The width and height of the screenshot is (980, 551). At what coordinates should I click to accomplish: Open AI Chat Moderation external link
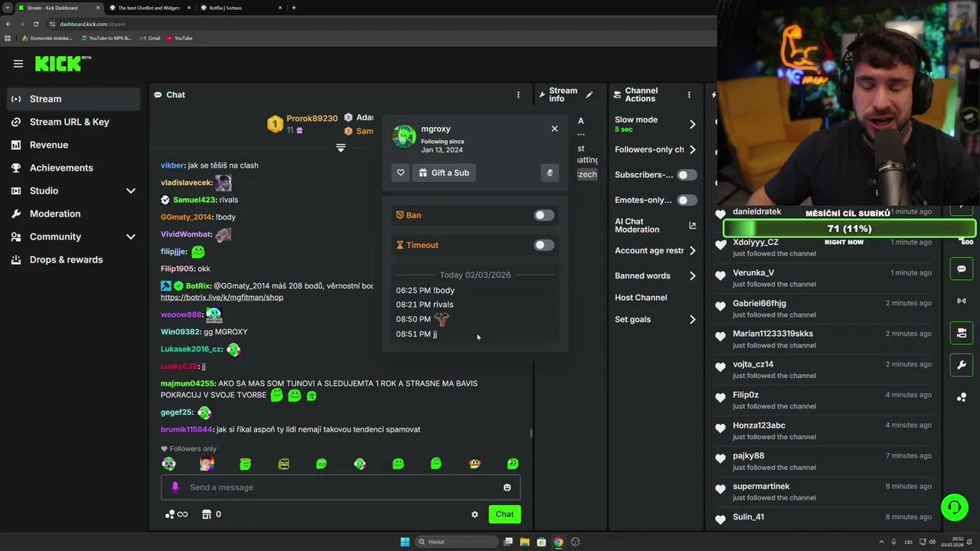(x=692, y=225)
